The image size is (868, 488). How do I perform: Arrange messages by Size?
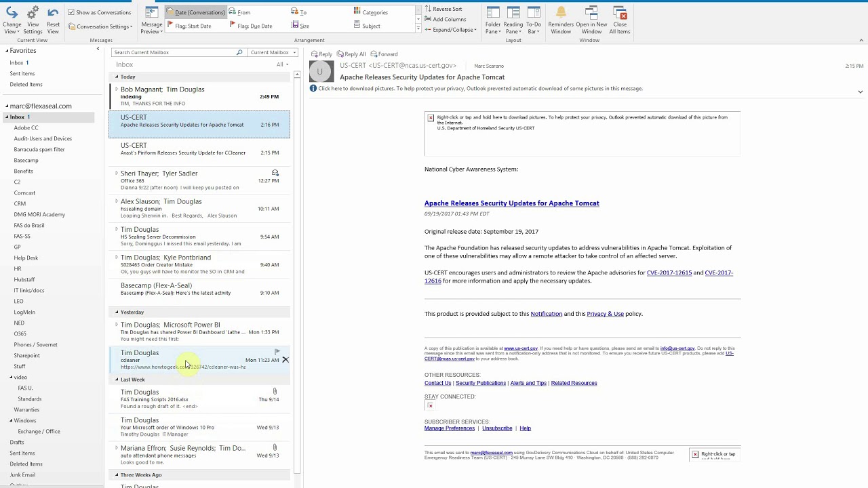[x=300, y=26]
